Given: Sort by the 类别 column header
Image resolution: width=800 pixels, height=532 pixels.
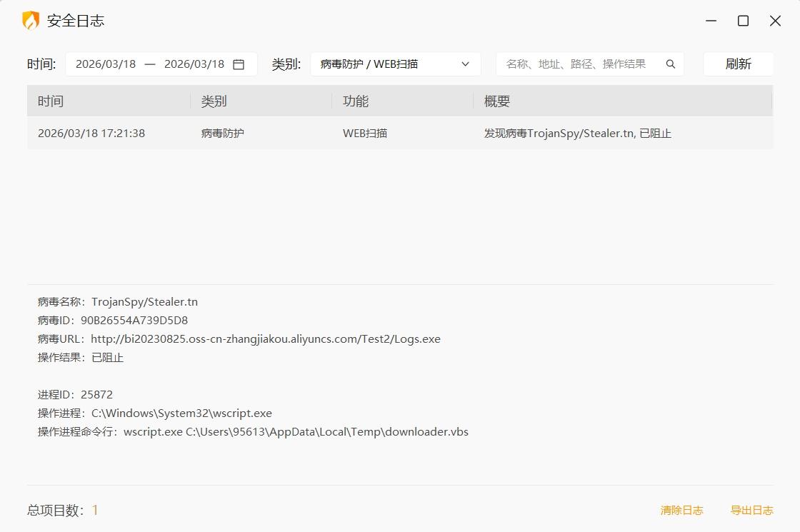Looking at the screenshot, I should click(x=214, y=101).
